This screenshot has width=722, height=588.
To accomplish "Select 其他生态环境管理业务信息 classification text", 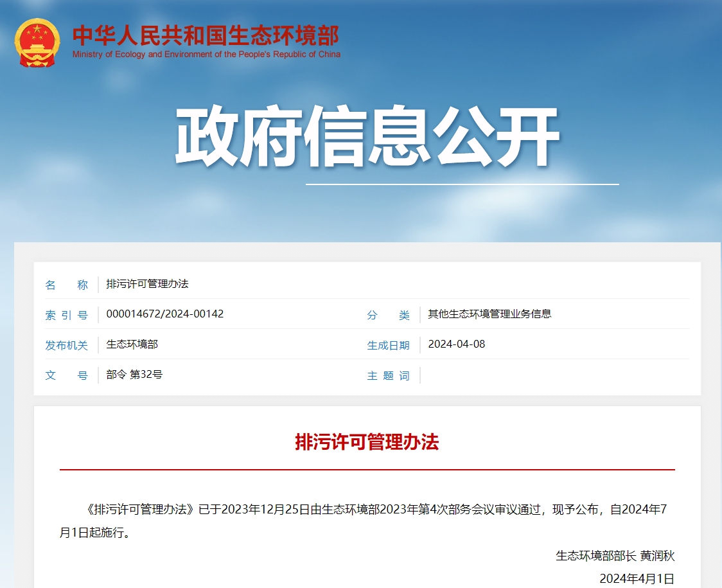I will (491, 314).
